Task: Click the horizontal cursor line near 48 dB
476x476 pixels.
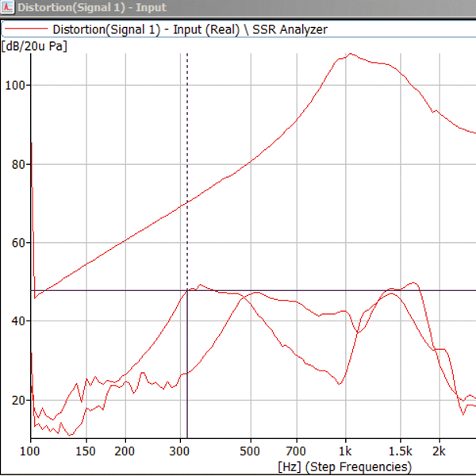Action: click(357, 290)
